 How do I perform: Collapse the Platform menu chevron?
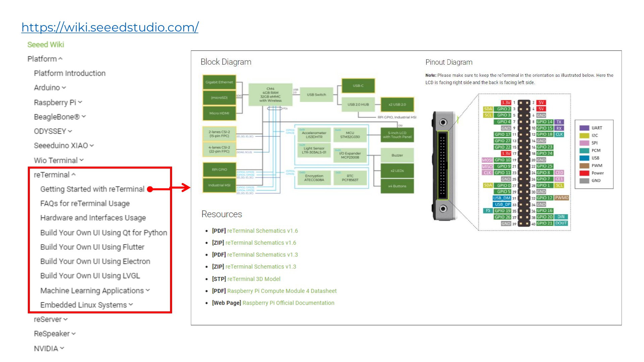[x=60, y=59]
